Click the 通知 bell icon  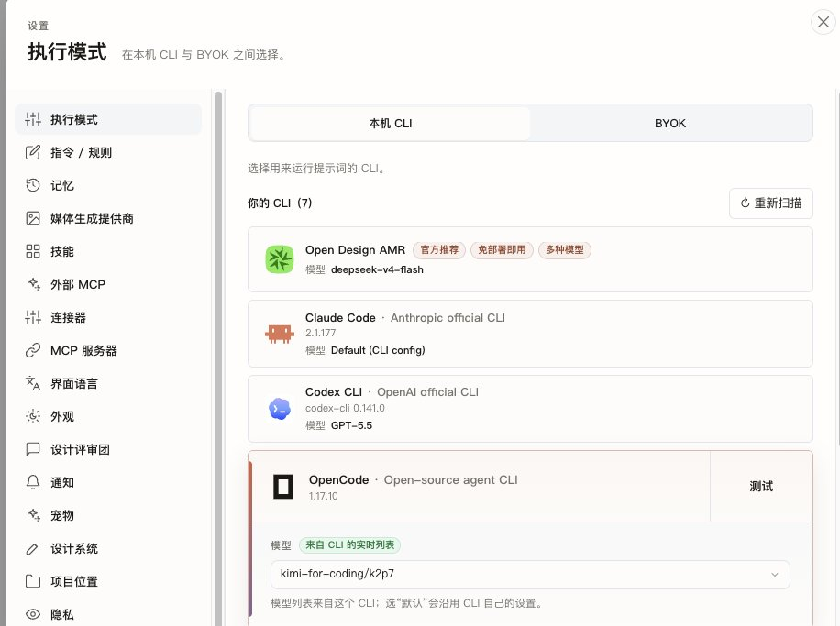pos(33,482)
